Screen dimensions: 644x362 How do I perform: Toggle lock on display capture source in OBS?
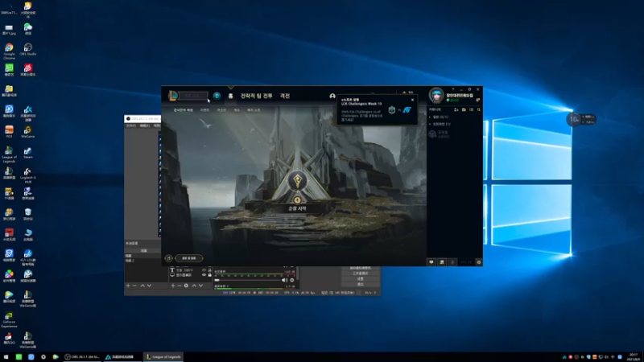tap(209, 275)
